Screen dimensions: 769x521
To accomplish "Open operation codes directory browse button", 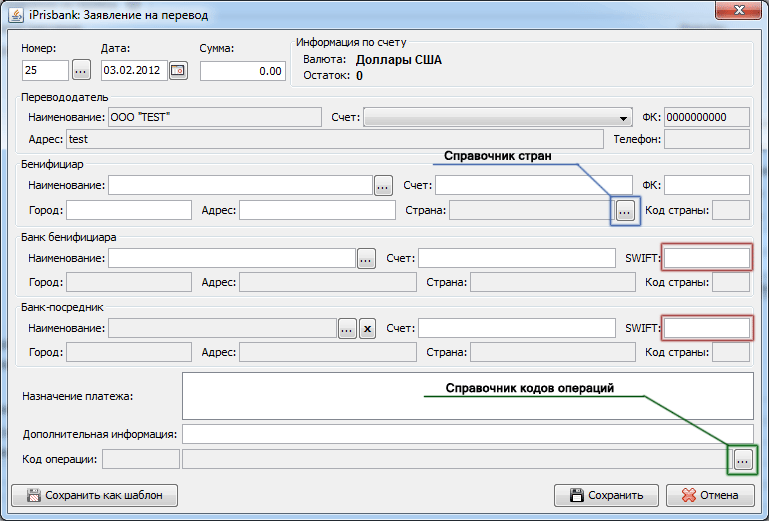I will pos(743,459).
